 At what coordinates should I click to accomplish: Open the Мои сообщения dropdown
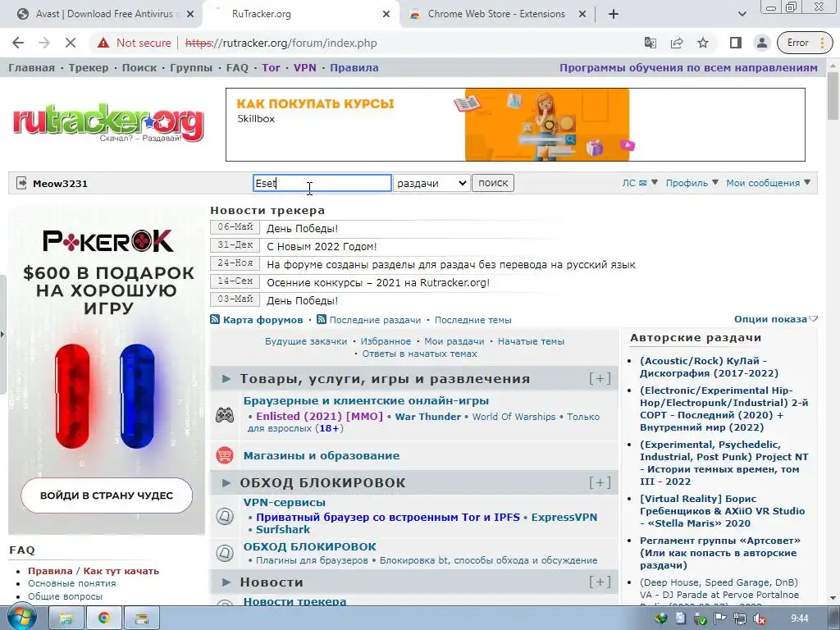coord(768,183)
